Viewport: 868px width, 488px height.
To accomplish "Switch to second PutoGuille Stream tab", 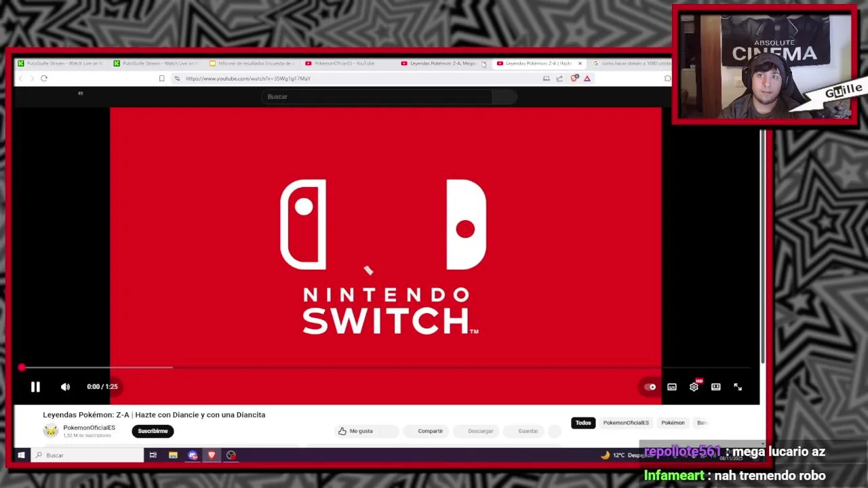I will 157,64.
